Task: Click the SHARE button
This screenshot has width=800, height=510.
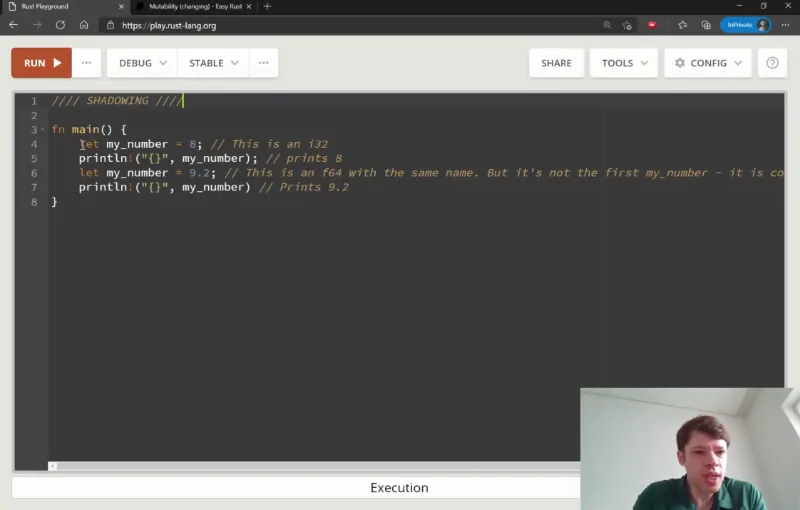Action: [556, 63]
